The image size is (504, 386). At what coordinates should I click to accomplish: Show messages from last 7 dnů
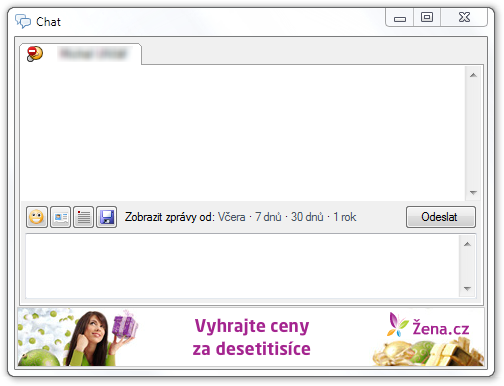[268, 217]
